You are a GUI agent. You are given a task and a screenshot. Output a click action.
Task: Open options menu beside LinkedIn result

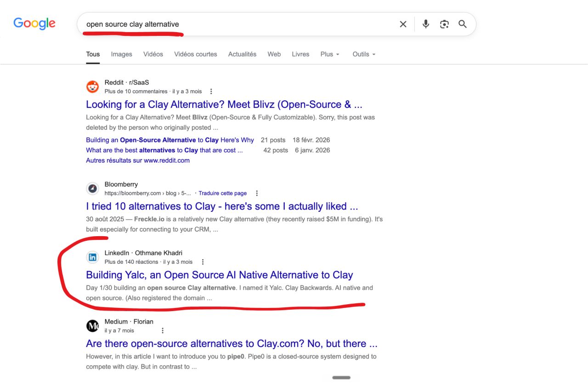click(203, 262)
